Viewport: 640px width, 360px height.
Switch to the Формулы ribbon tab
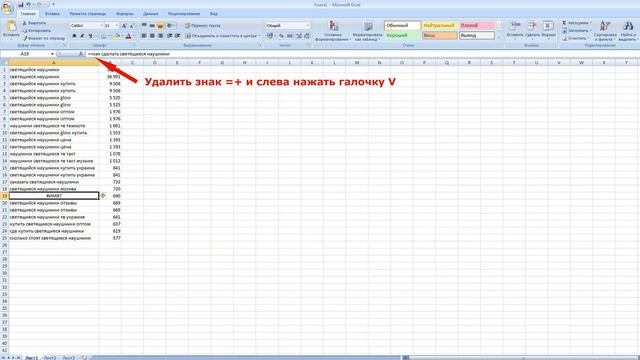(124, 13)
